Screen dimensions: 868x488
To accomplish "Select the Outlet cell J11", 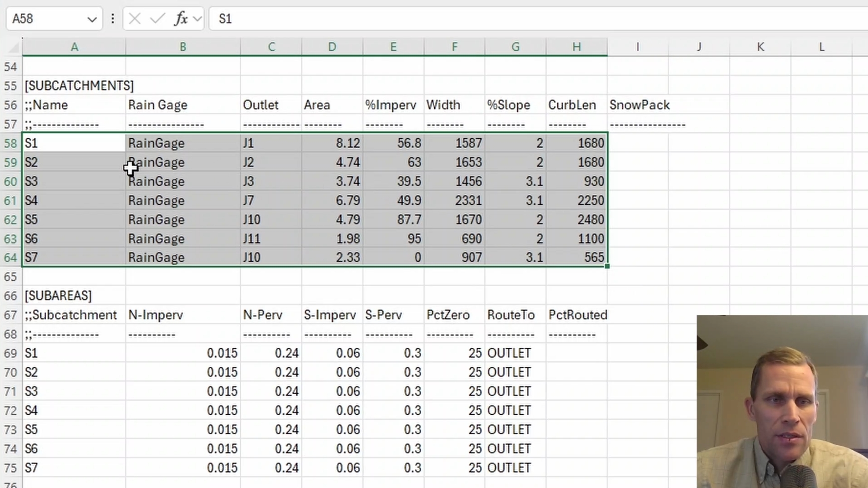I will click(271, 239).
